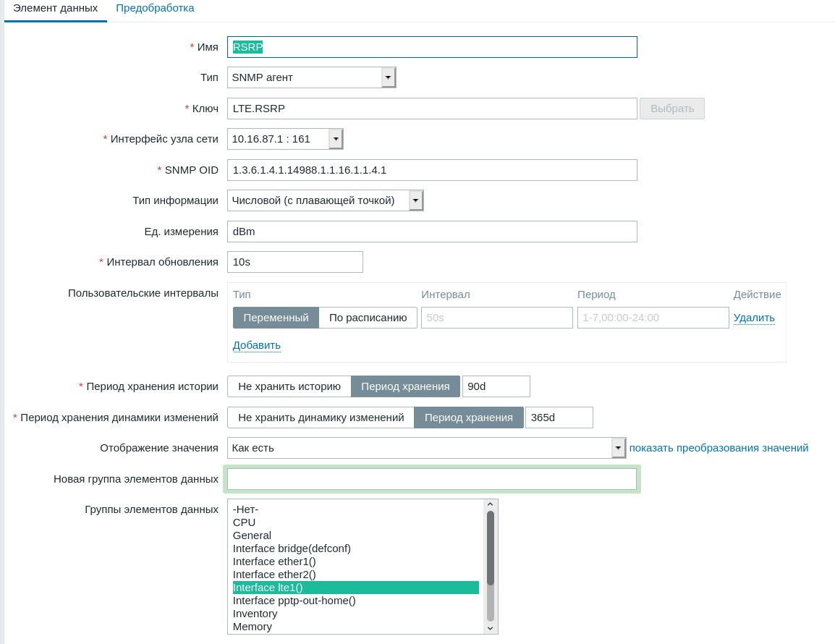
Task: Select the Переменный interval type
Action: click(x=276, y=318)
